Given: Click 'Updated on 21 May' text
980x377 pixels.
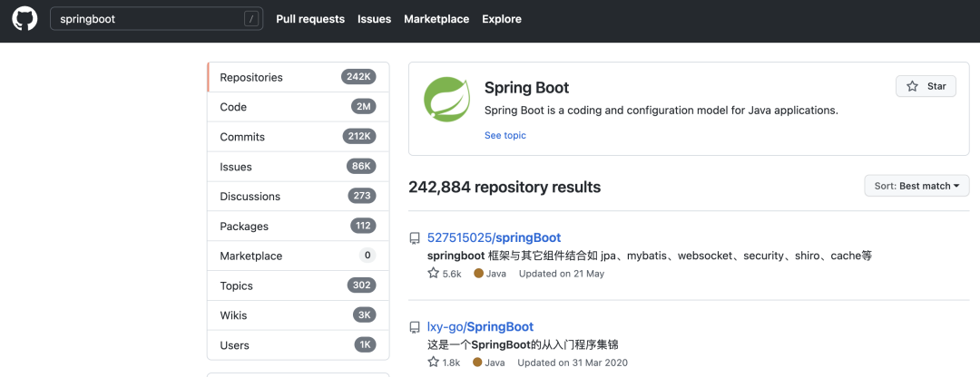Looking at the screenshot, I should click(562, 274).
